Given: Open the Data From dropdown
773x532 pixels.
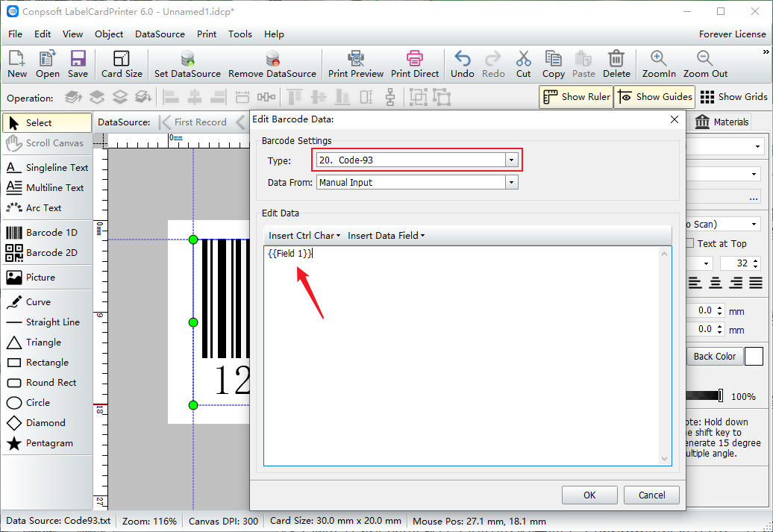Looking at the screenshot, I should (x=511, y=182).
